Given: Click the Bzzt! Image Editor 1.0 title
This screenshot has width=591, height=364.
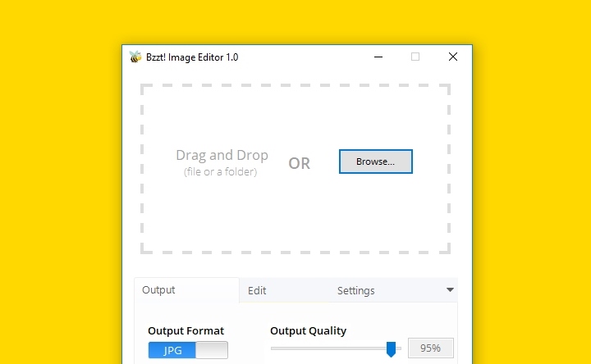Looking at the screenshot, I should (192, 57).
